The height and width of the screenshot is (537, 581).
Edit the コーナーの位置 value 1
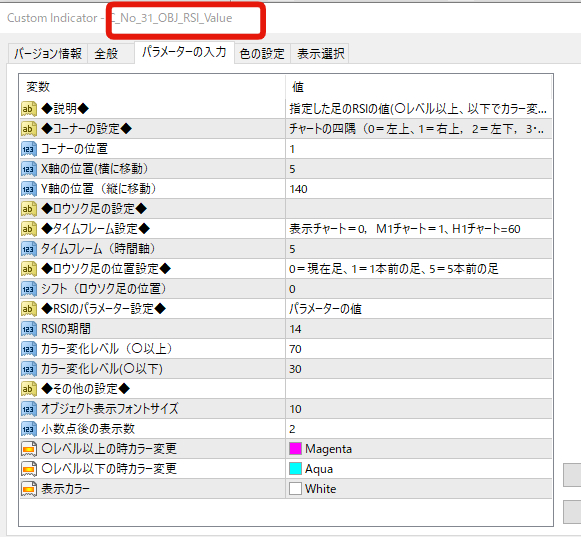(x=419, y=149)
